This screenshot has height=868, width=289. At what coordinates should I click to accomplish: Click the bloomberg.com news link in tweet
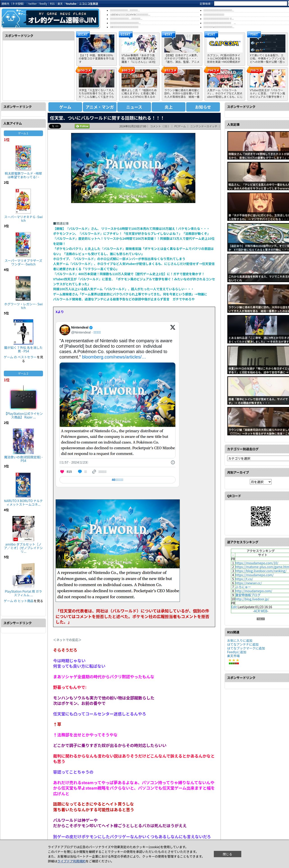(x=114, y=357)
